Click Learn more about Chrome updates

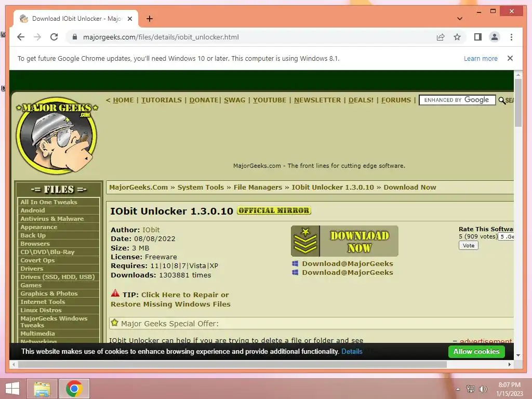coord(481,58)
